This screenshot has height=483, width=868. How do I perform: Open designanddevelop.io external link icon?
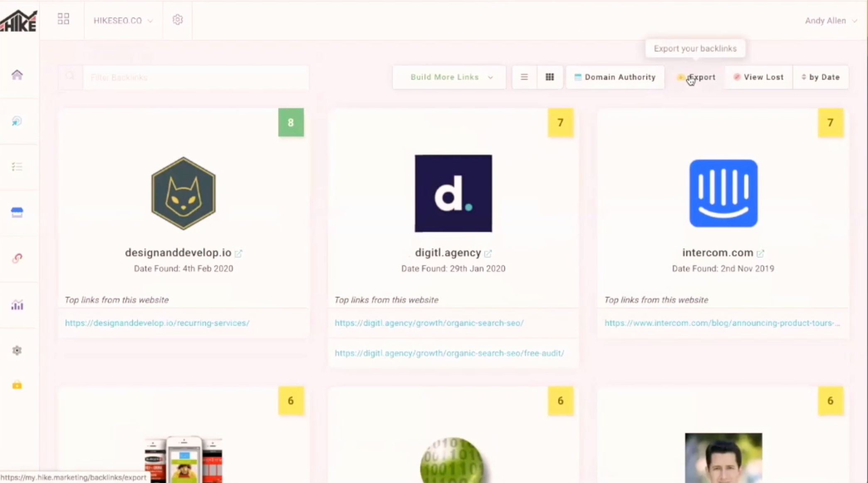238,253
